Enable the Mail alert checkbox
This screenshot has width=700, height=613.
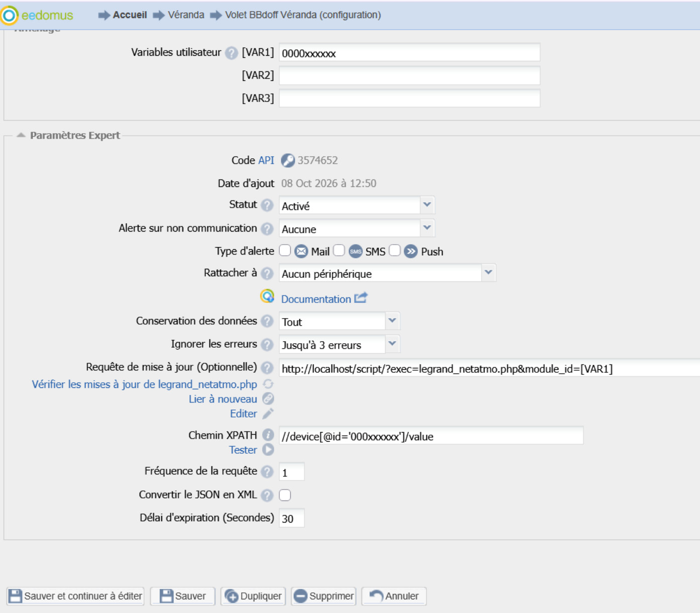(285, 250)
